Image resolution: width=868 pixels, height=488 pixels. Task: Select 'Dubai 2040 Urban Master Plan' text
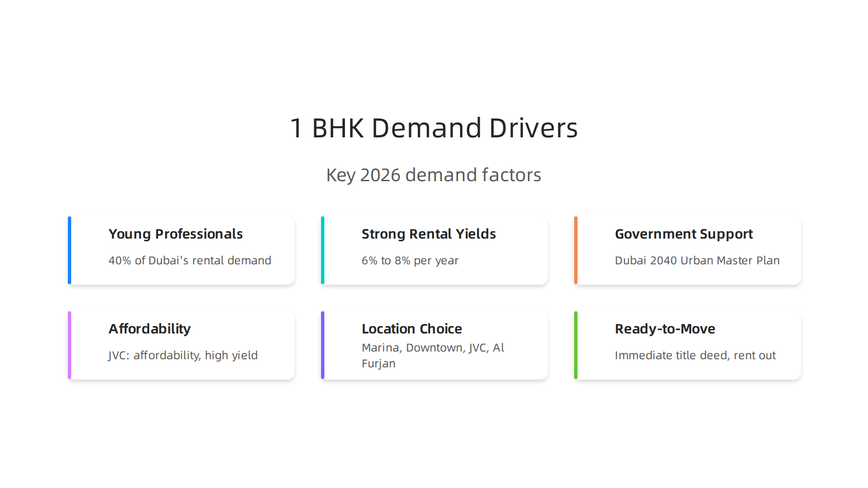tap(697, 260)
